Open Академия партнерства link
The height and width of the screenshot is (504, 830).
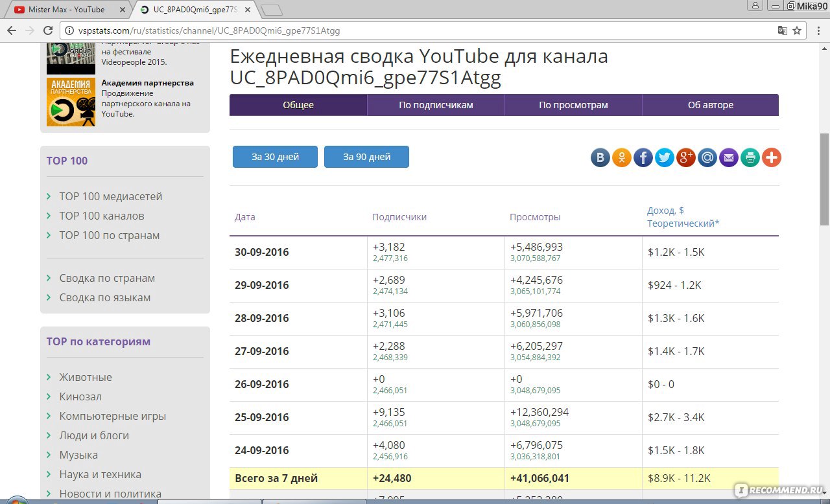[x=148, y=83]
